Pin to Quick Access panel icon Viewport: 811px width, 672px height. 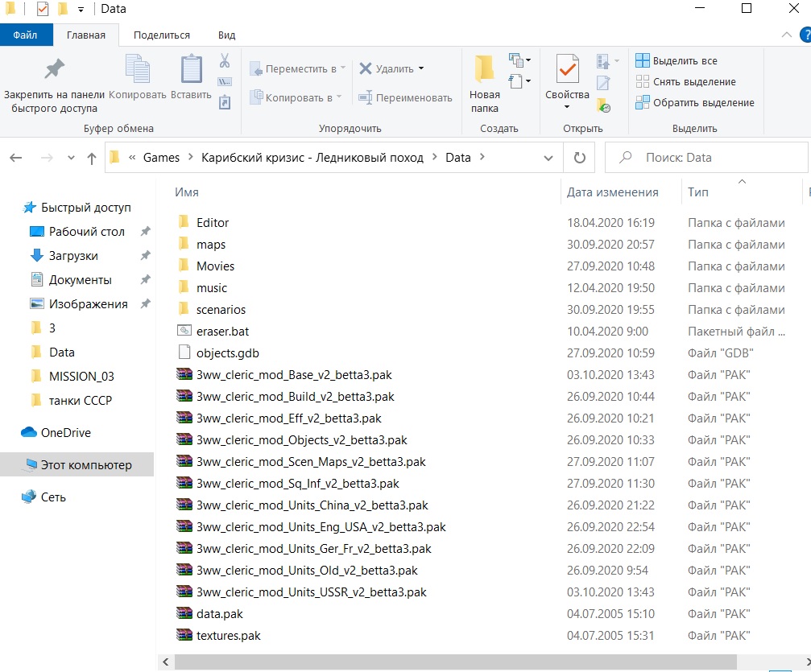click(x=54, y=69)
